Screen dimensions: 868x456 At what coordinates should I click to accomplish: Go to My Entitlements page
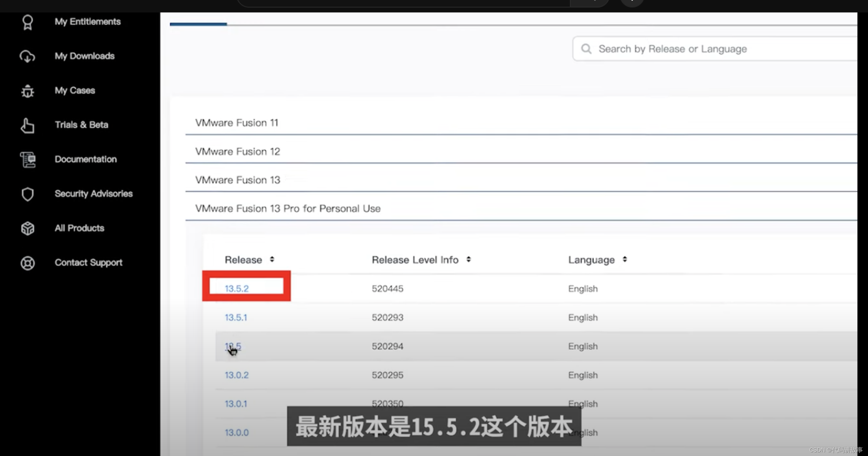(88, 21)
